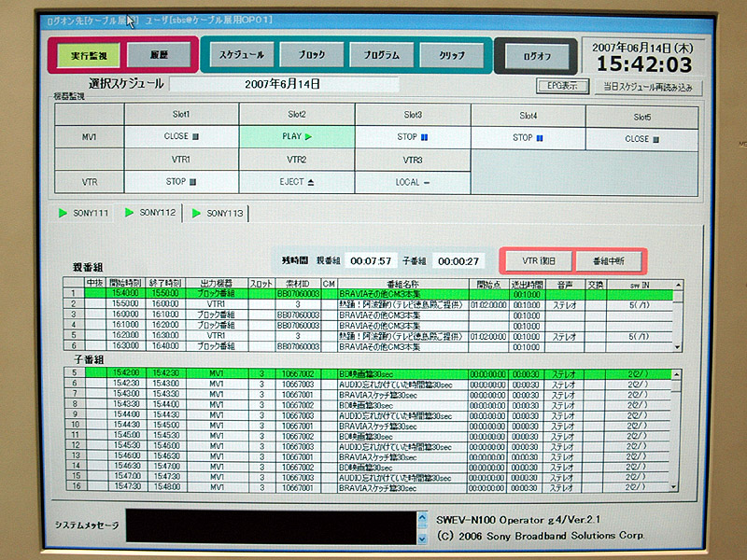Screen dimensions: 747x560
Task: Click the 当日スケジュール再読み込み button
Action: click(x=647, y=86)
